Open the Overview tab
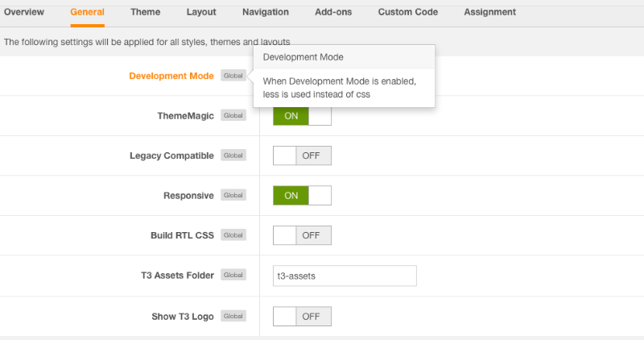The width and height of the screenshot is (644, 340). point(24,12)
